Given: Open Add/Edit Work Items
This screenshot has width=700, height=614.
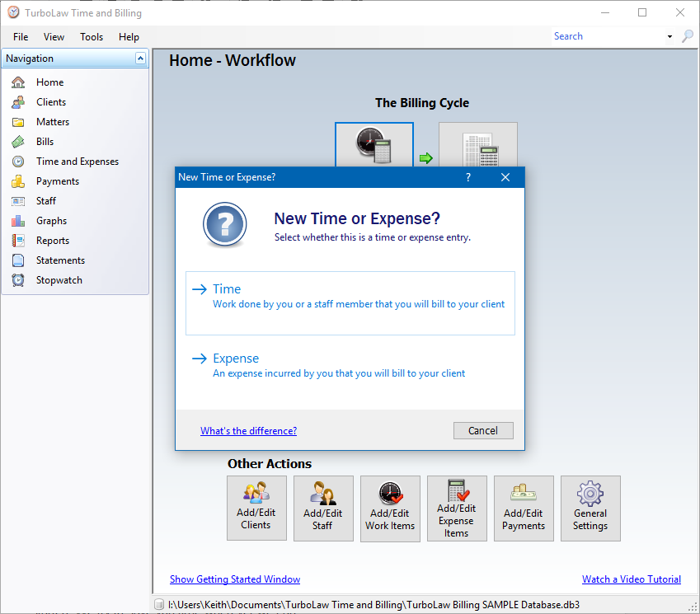Looking at the screenshot, I should (390, 509).
